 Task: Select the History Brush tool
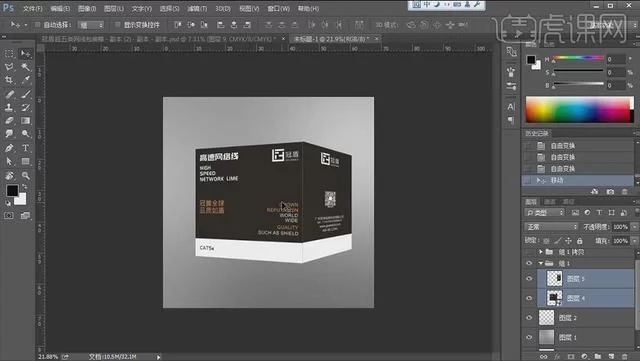click(25, 107)
